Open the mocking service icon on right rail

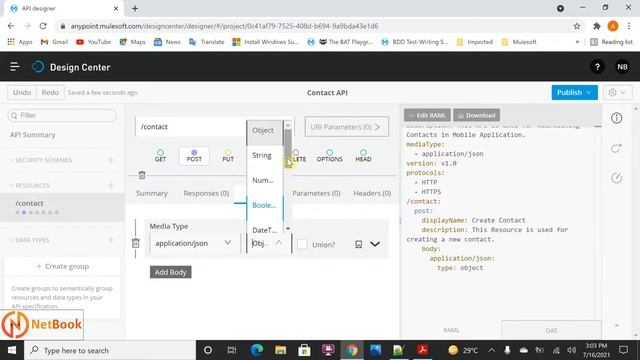point(616,148)
